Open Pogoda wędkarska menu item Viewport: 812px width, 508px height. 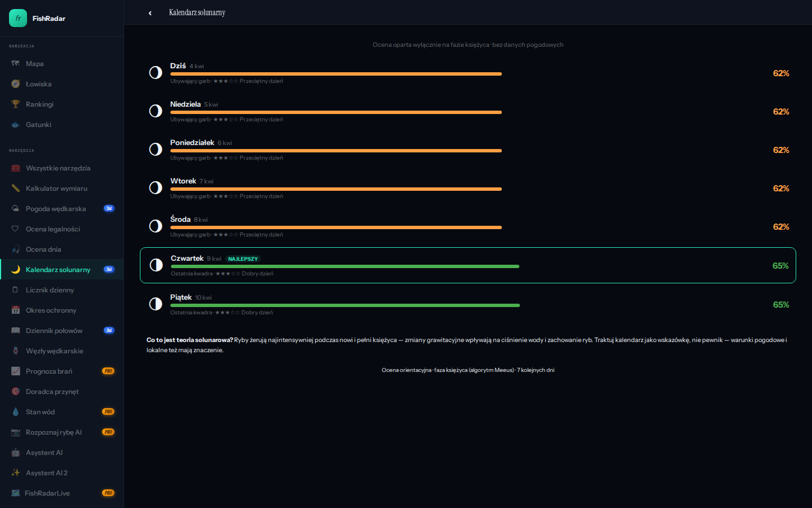56,209
